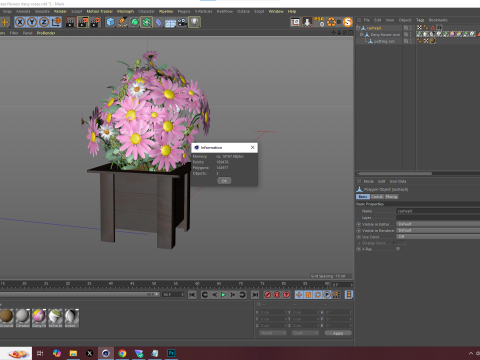Screen dimensions: 480x360
Task: Toggle the X-Ray checkbox
Action: [398, 249]
